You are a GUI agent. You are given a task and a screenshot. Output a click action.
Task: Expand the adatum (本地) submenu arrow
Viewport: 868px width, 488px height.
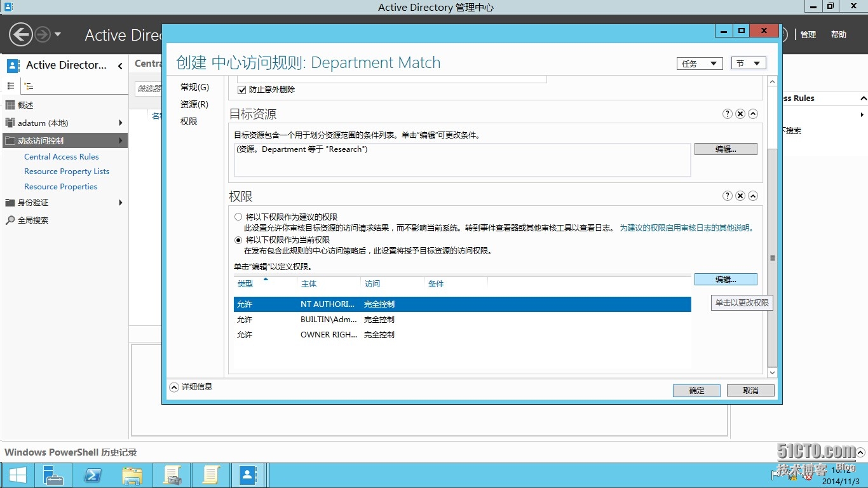(x=121, y=123)
